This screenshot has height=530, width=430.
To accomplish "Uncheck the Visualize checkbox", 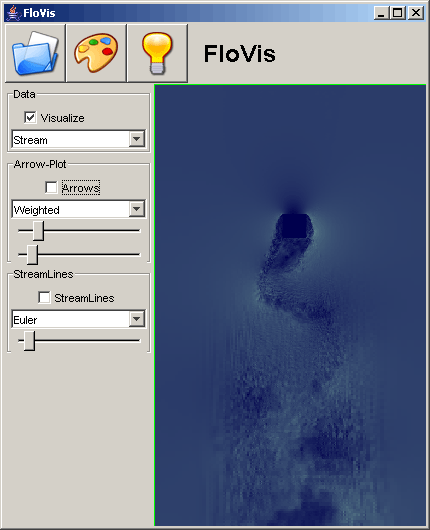I will click(30, 118).
